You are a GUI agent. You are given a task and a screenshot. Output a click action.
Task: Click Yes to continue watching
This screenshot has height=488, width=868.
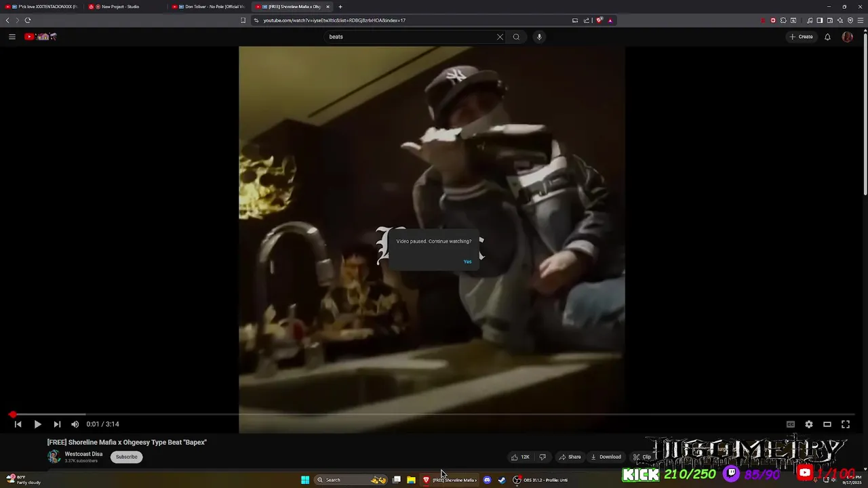coord(467,262)
